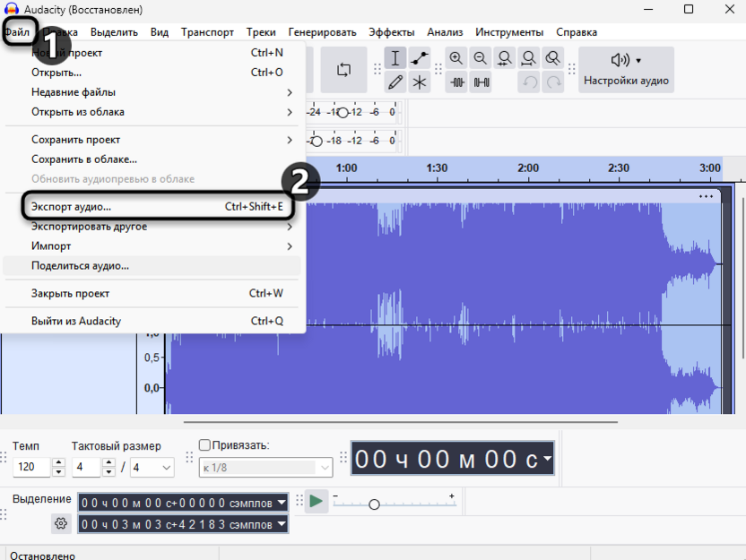Choose Закрыть проект entry

152,293
